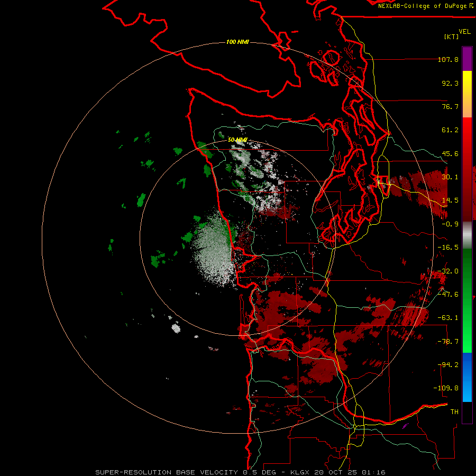Click the 45.6 velocity scale value
476x476 pixels.
pos(450,153)
